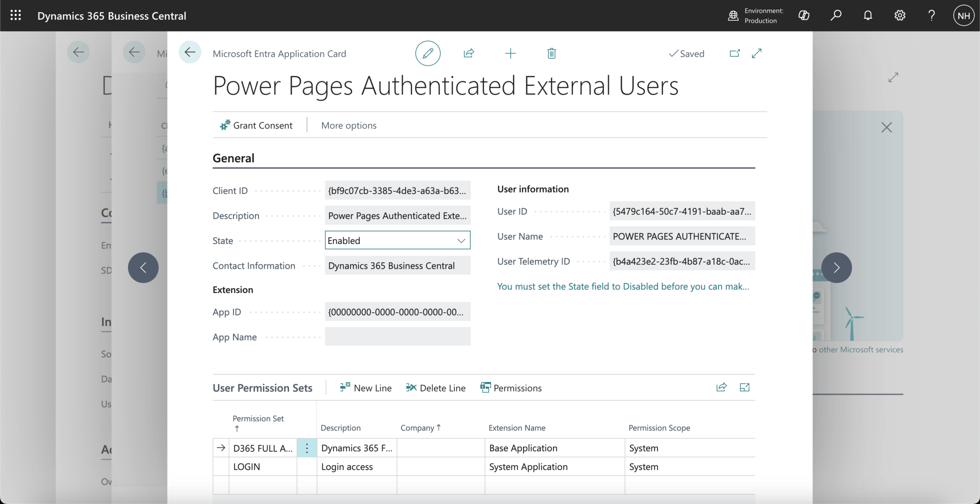Image resolution: width=980 pixels, height=504 pixels.
Task: Open the app launcher waffle icon
Action: tap(16, 16)
